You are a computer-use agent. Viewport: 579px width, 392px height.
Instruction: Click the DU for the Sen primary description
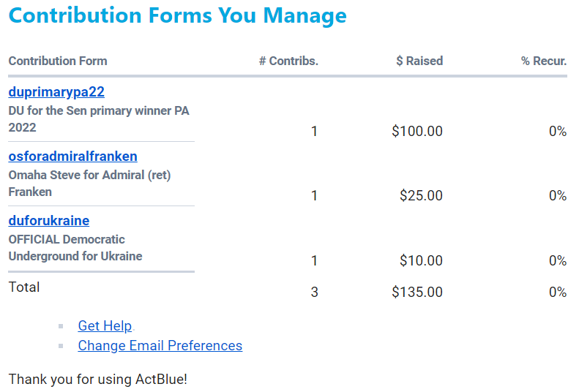click(x=99, y=119)
